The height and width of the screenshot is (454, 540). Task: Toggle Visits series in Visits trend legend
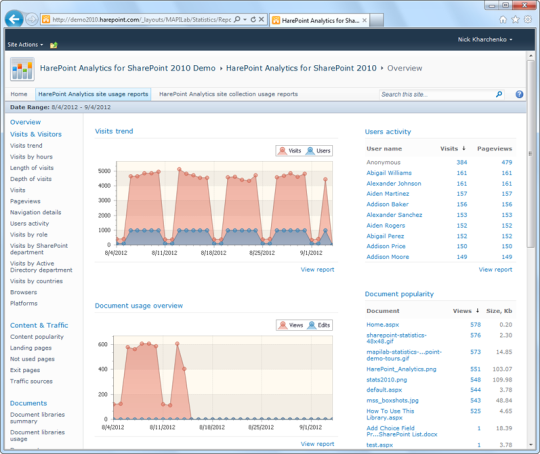[x=289, y=151]
